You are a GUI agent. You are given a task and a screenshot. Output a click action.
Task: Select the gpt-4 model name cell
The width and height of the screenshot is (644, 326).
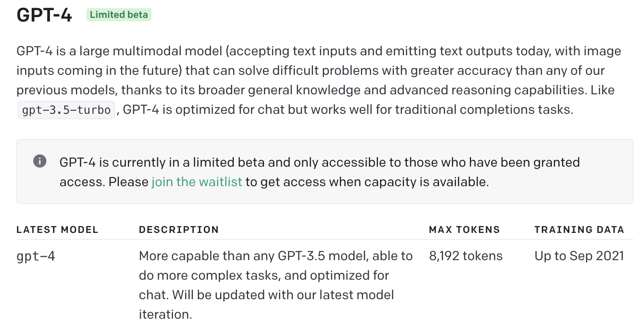tap(36, 256)
